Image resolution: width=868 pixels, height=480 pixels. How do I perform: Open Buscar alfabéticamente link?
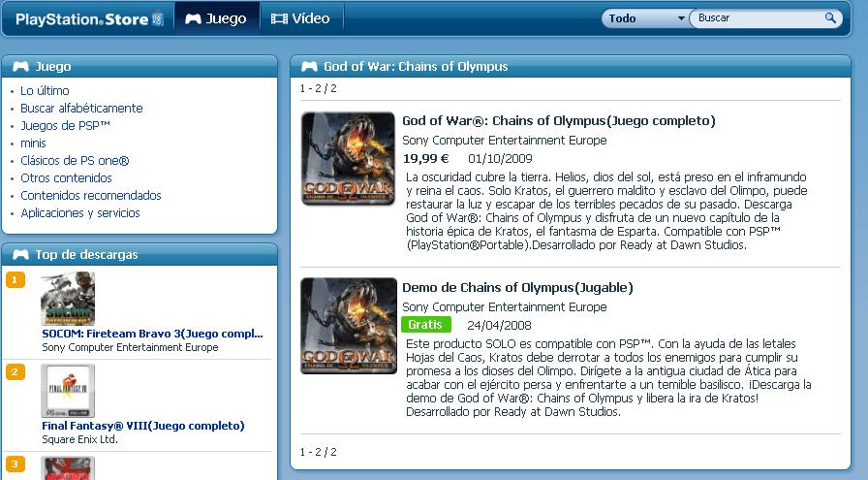tap(81, 108)
